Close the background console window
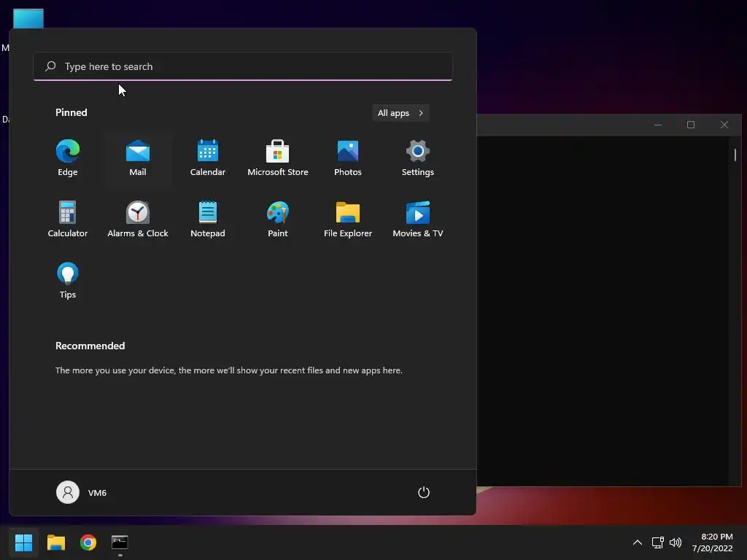Viewport: 747px width, 560px height. 724,125
